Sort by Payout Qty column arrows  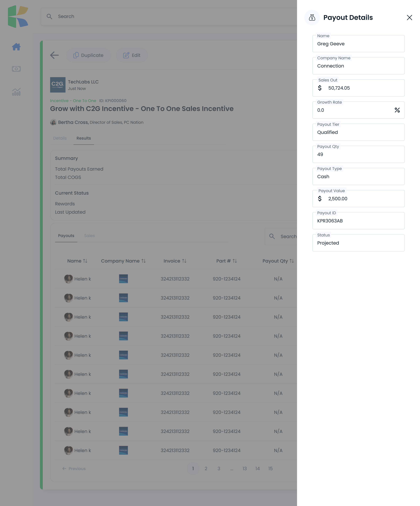(292, 261)
